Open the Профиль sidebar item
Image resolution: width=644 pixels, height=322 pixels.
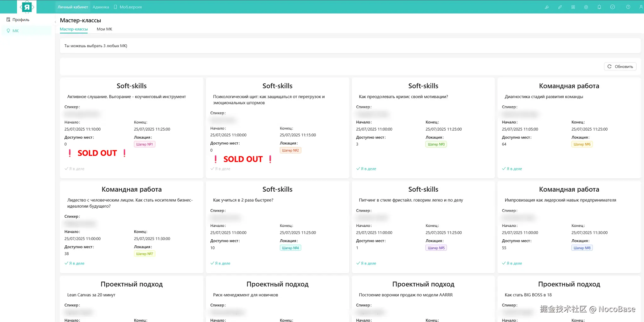point(21,20)
